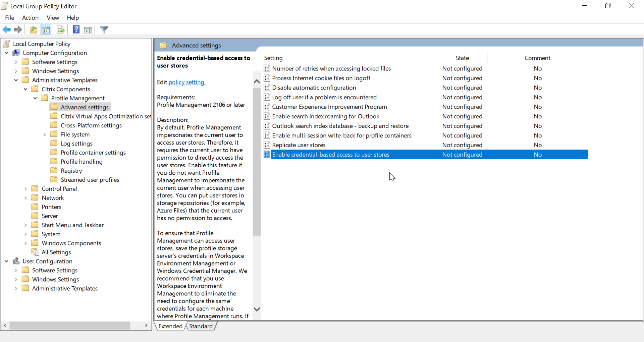Expand Windows Settings under Computer Configuration
Screen dimensions: 644x342
coord(16,71)
